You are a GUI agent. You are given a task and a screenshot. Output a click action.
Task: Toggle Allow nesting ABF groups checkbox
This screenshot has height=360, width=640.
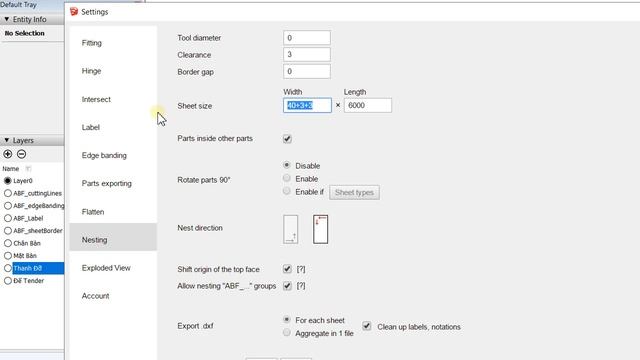coord(287,286)
